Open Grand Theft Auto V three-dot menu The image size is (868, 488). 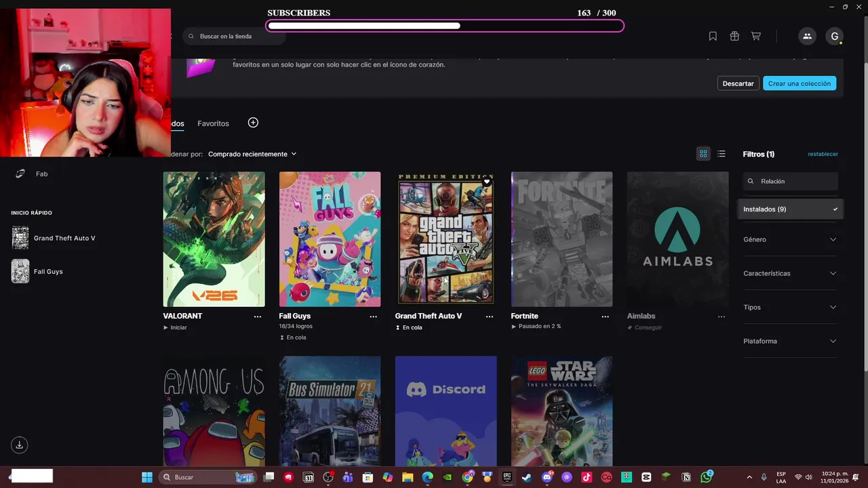tap(490, 317)
